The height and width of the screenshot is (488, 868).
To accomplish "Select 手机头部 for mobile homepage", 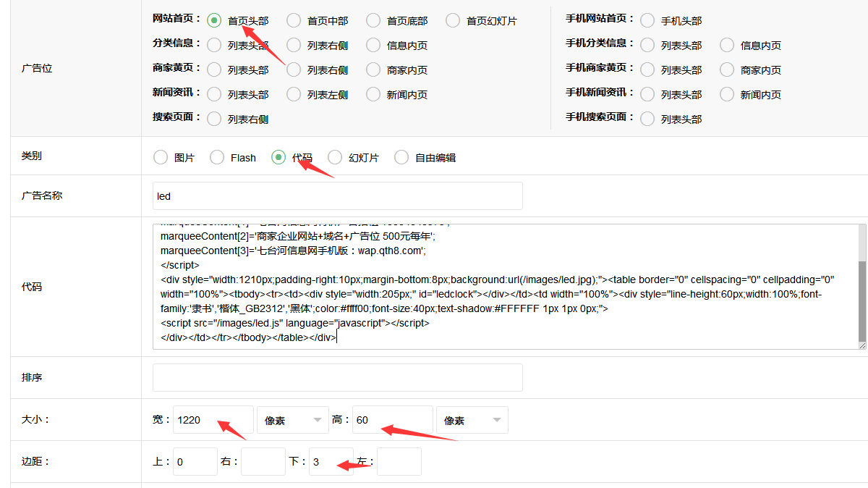I will click(647, 20).
